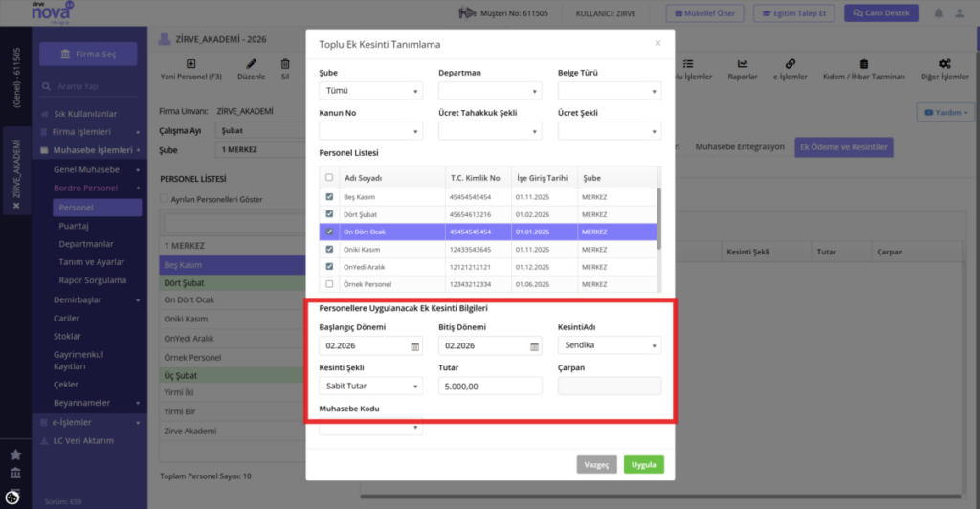Click the Firma Seç button
The width and height of the screenshot is (980, 509).
coord(88,54)
